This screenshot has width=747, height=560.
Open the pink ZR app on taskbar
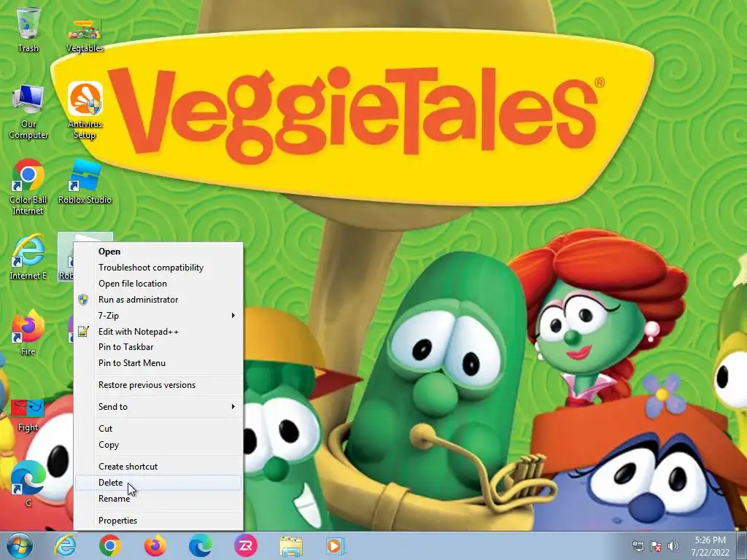pyautogui.click(x=245, y=545)
